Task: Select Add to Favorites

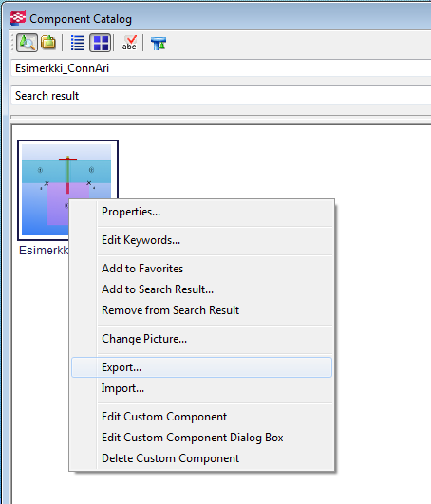Action: [201, 269]
